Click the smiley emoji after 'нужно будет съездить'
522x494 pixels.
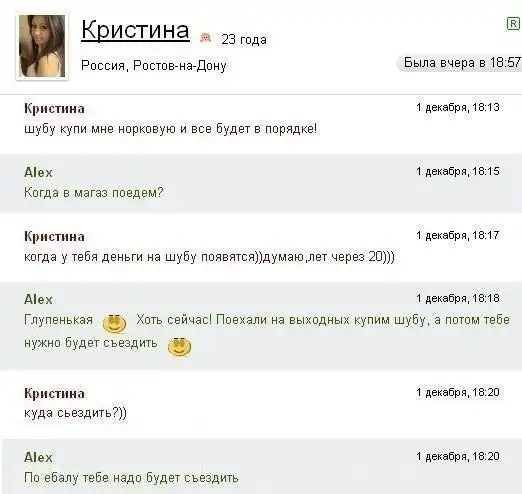click(x=179, y=347)
